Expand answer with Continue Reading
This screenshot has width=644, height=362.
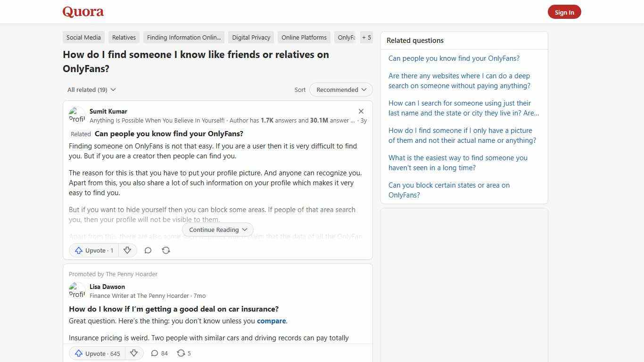coord(217,230)
